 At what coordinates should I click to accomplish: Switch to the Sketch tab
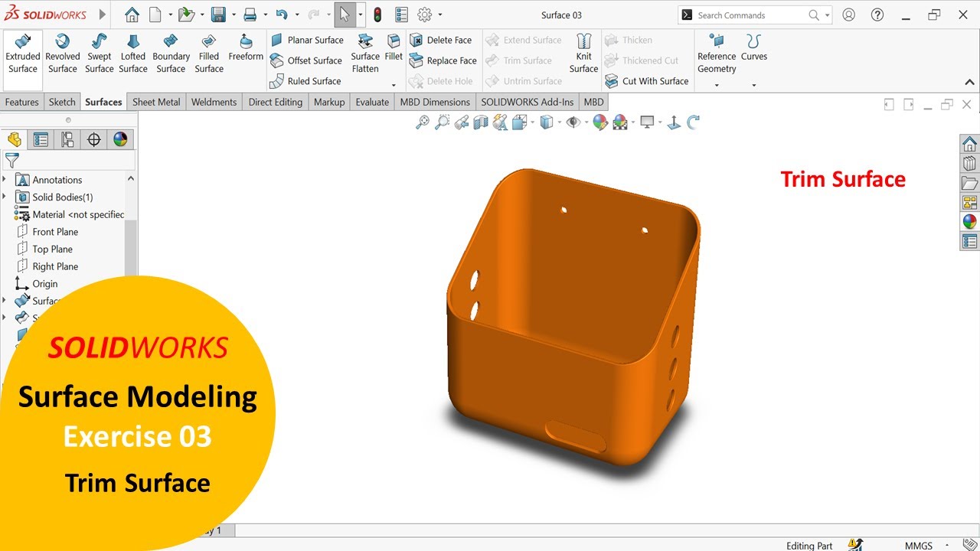[x=62, y=102]
